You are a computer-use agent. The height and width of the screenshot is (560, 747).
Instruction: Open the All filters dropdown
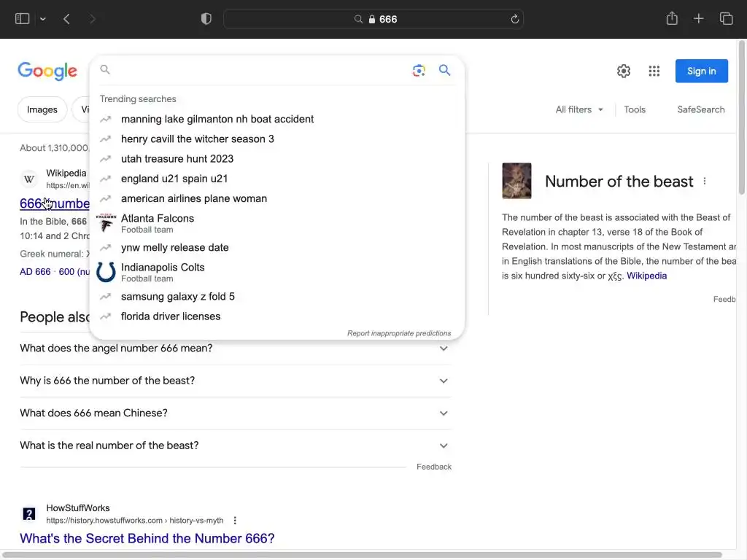pyautogui.click(x=578, y=109)
